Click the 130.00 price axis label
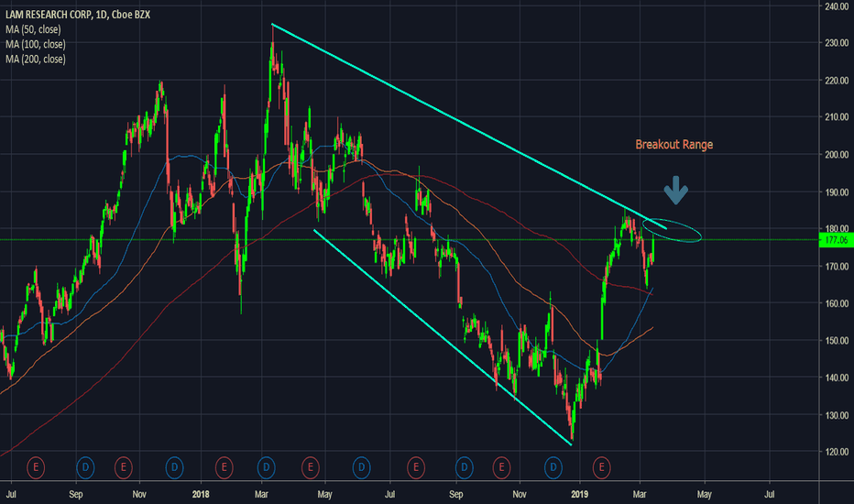Screen dimensions: 854x504 (837, 414)
